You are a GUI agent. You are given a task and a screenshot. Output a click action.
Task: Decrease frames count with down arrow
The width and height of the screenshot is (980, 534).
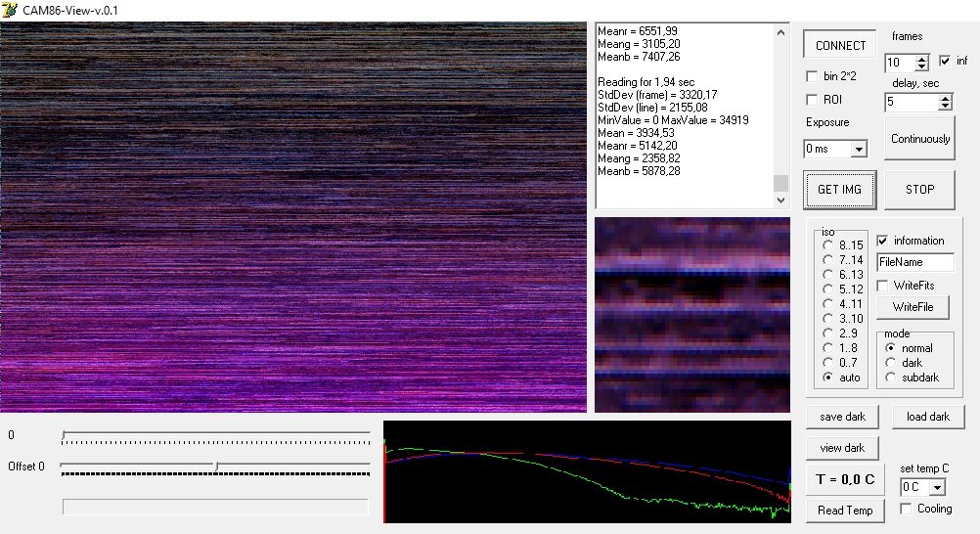(x=922, y=67)
